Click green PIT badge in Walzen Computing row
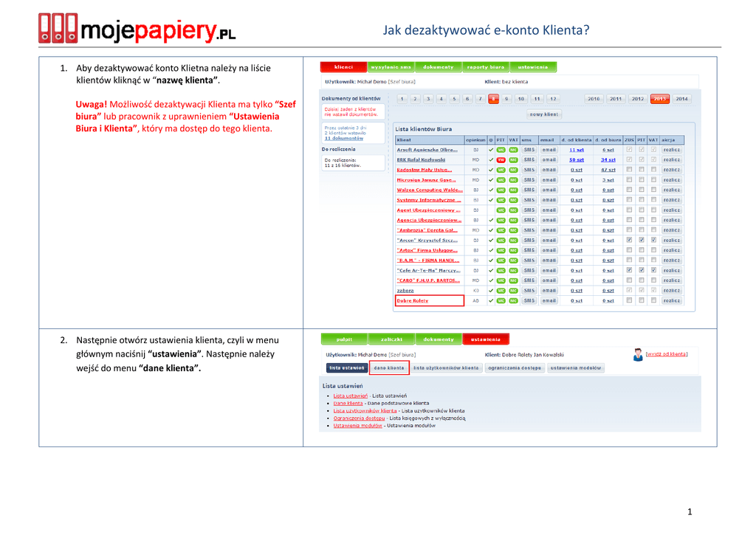This screenshot has height=535, width=756. (x=501, y=190)
